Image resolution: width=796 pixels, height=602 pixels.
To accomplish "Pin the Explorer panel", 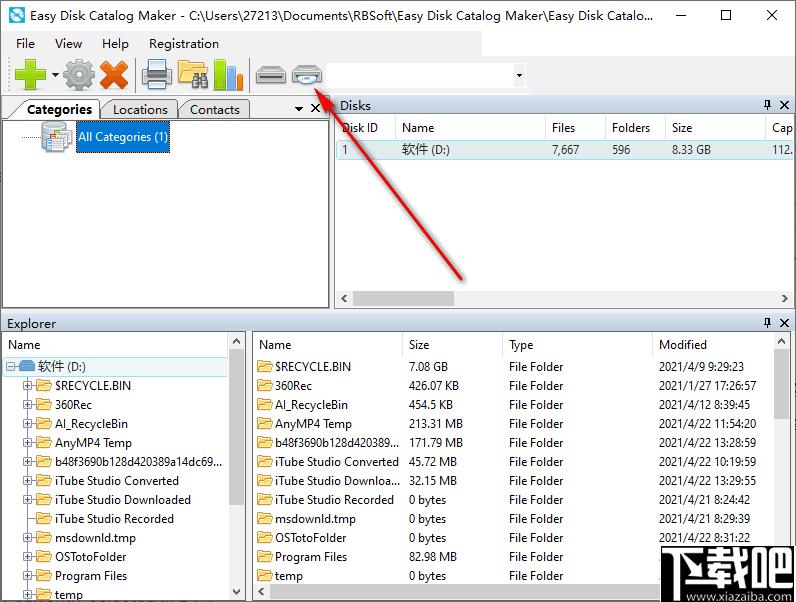I will click(767, 323).
